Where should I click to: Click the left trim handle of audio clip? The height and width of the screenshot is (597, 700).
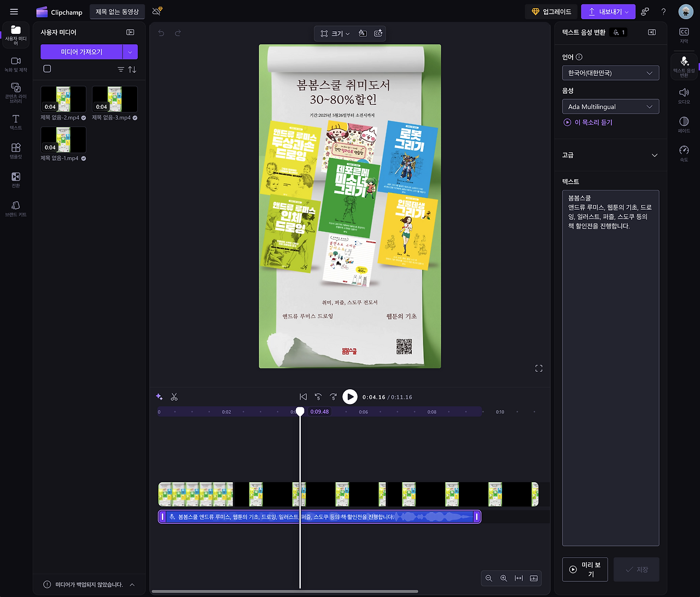pos(162,517)
